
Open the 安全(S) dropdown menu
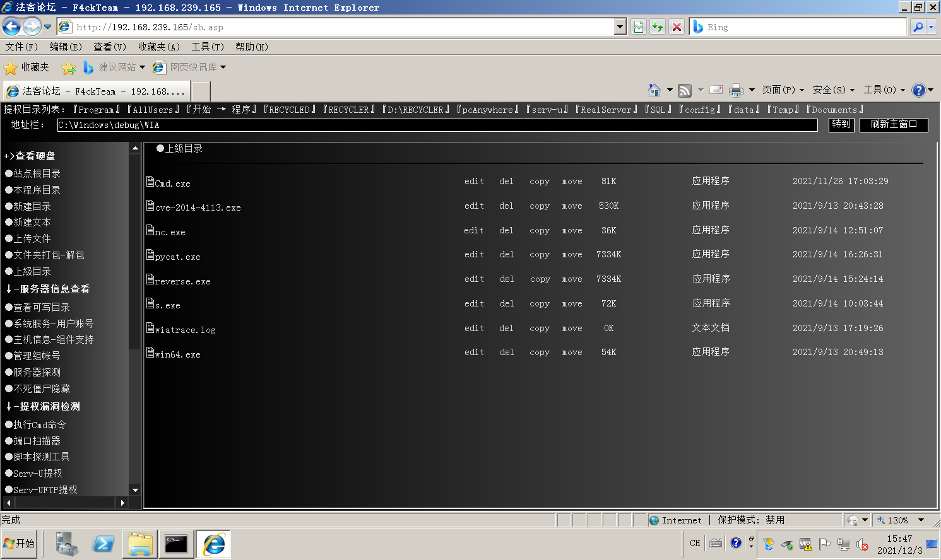pos(834,90)
